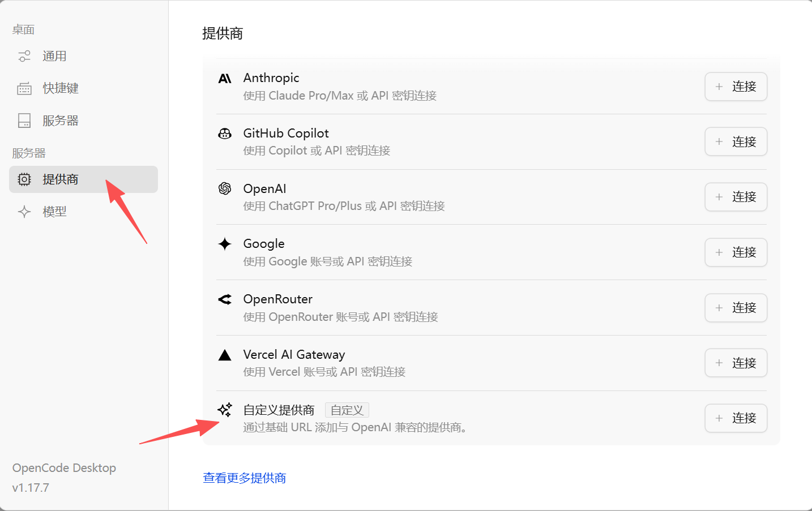
Task: Click the Google star logo icon
Action: pyautogui.click(x=225, y=244)
